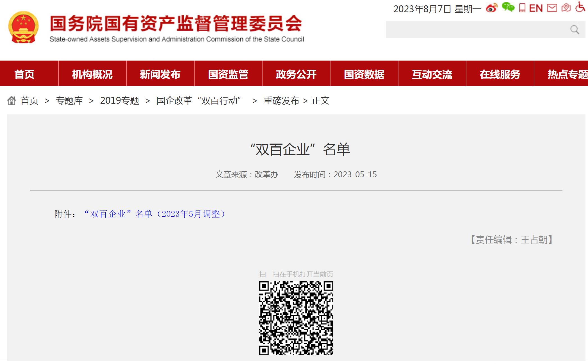Open the mobile phone version icon

pyautogui.click(x=522, y=8)
